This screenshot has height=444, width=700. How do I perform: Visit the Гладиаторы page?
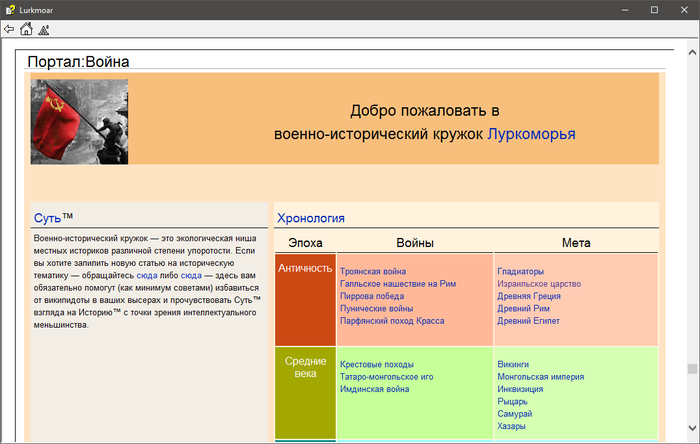(x=520, y=271)
